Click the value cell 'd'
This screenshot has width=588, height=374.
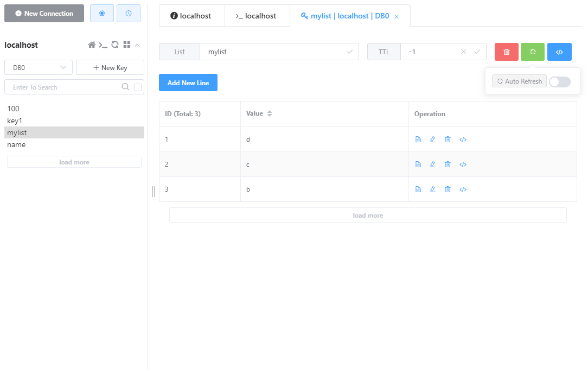pyautogui.click(x=324, y=140)
